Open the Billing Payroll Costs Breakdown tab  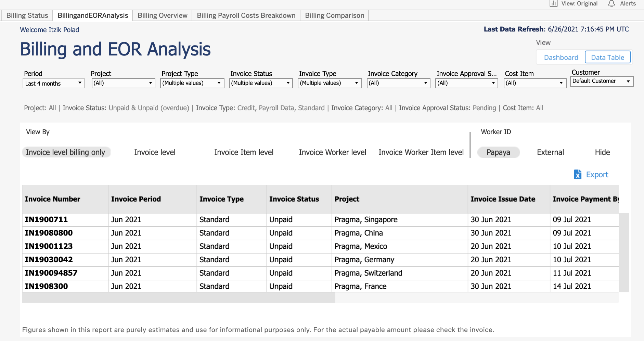click(246, 15)
